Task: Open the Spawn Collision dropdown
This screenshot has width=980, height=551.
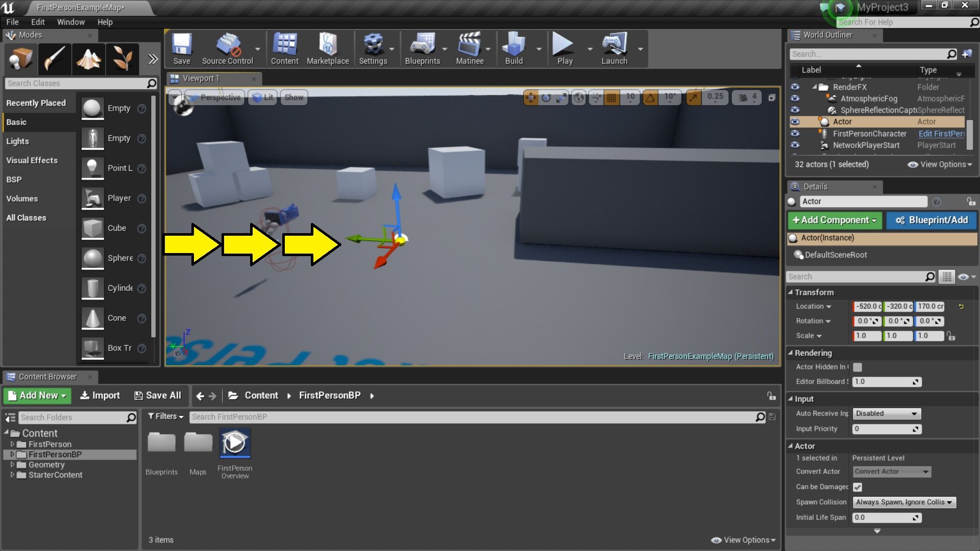Action: [904, 502]
